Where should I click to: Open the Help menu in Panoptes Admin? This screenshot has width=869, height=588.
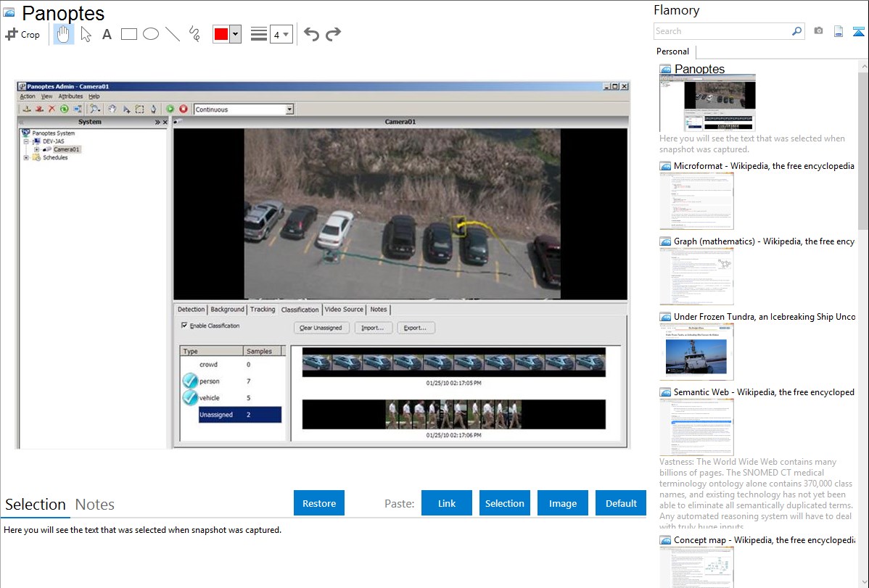point(94,96)
